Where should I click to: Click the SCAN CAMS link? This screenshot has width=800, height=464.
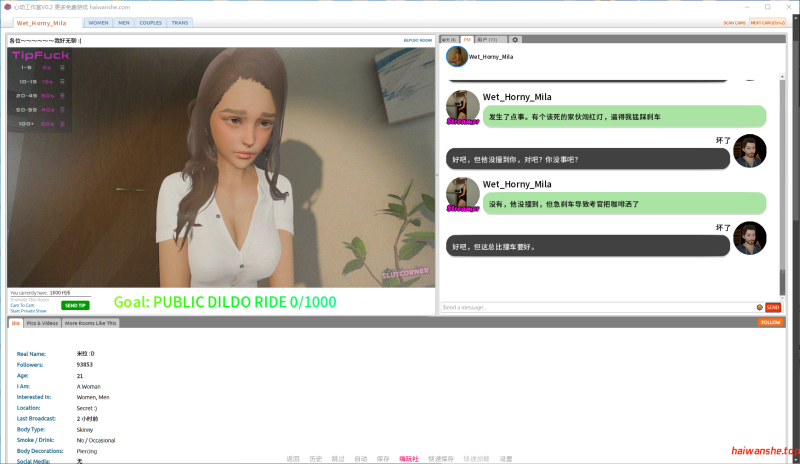(x=734, y=23)
